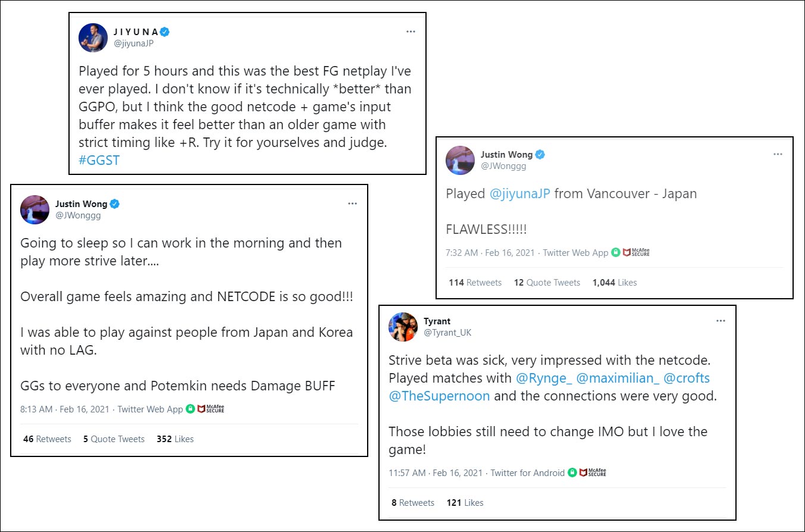Open @maximilian_ mention link

[616, 378]
